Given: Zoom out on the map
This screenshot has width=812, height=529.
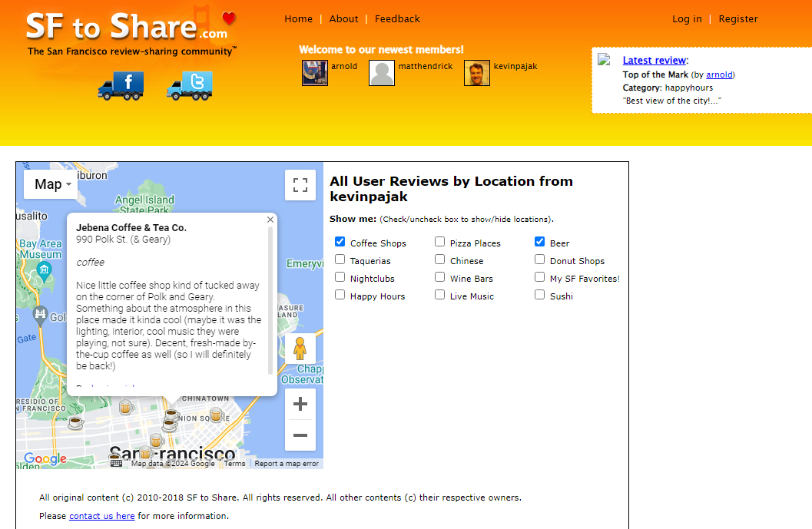Looking at the screenshot, I should click(x=300, y=435).
